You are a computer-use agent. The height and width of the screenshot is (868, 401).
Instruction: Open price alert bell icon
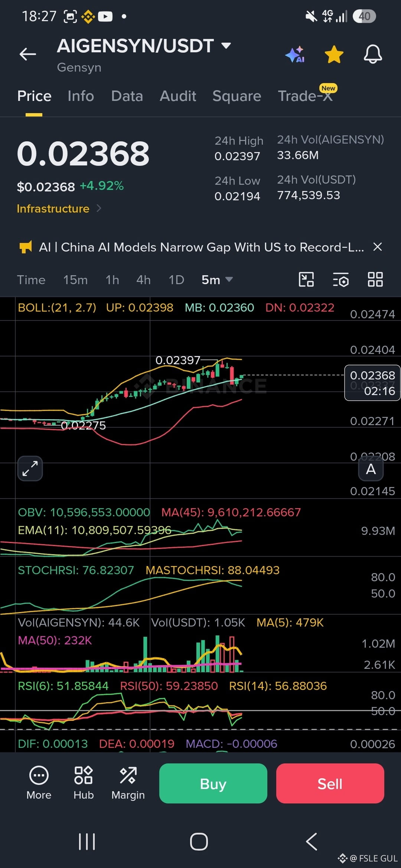point(372,55)
